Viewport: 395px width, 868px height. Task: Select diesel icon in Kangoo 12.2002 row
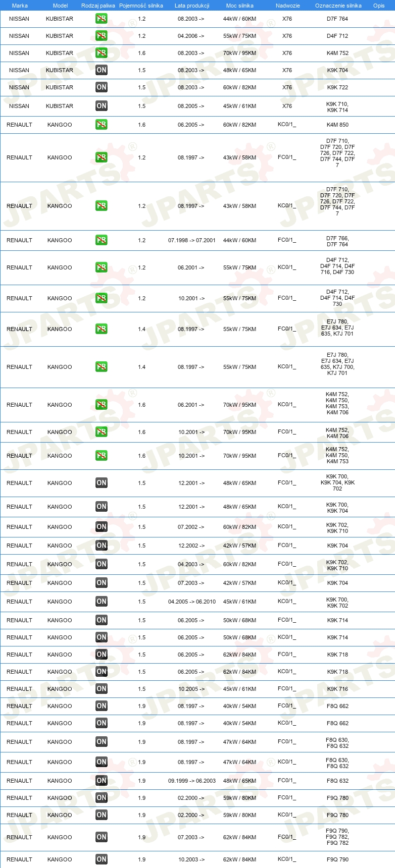pos(102,546)
